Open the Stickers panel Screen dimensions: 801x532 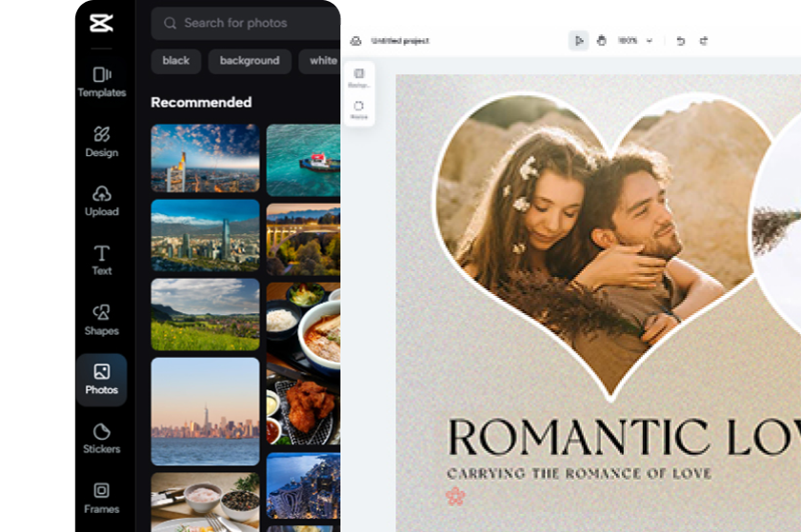point(102,439)
